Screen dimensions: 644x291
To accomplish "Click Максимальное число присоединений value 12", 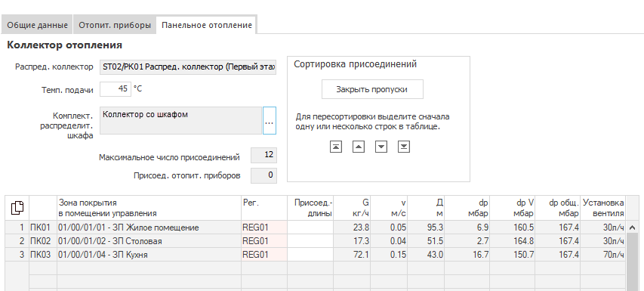I will 263,156.
